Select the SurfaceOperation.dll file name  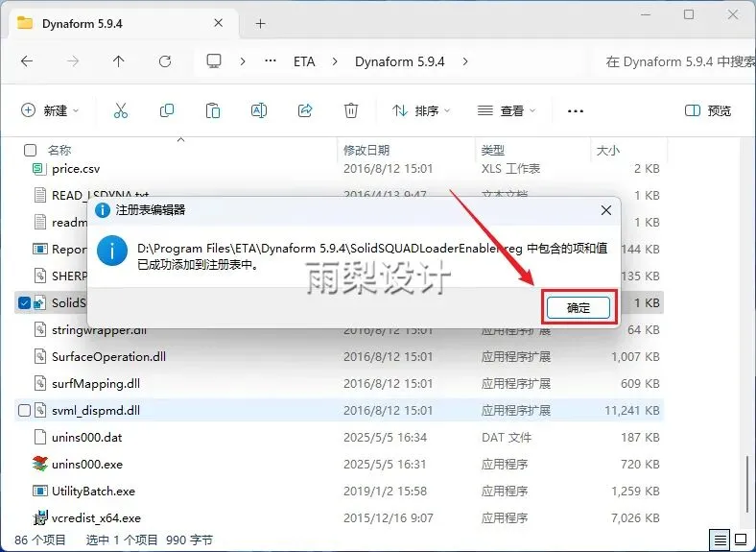[x=108, y=356]
